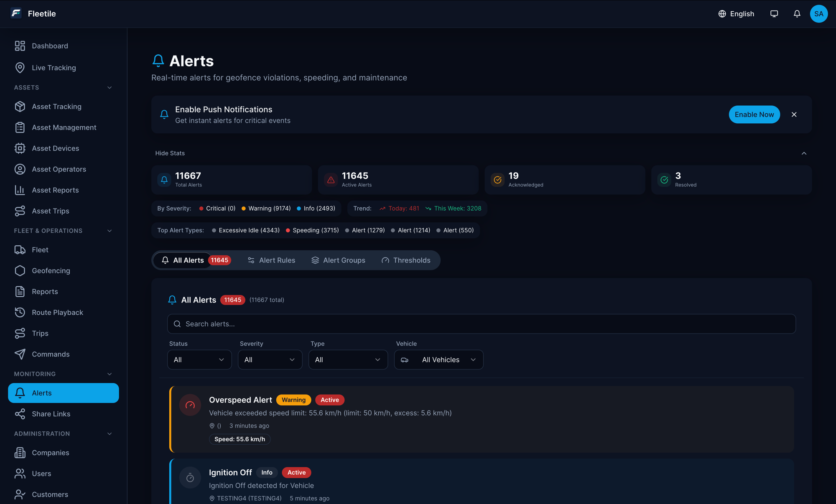Viewport: 836px width, 504px height.
Task: Click the Asset Management clipboard icon
Action: tap(20, 127)
